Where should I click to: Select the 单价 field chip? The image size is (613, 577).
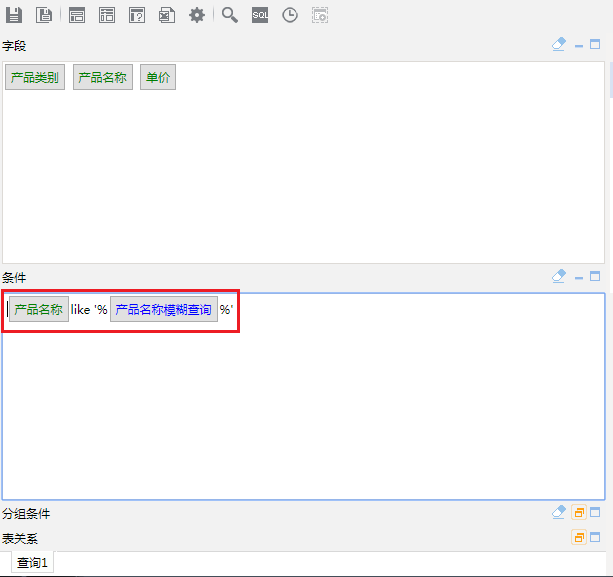tap(158, 77)
